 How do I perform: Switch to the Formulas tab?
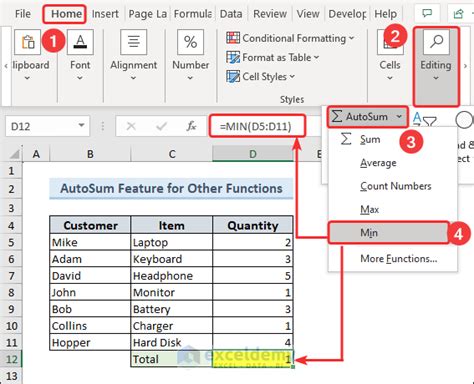point(193,14)
